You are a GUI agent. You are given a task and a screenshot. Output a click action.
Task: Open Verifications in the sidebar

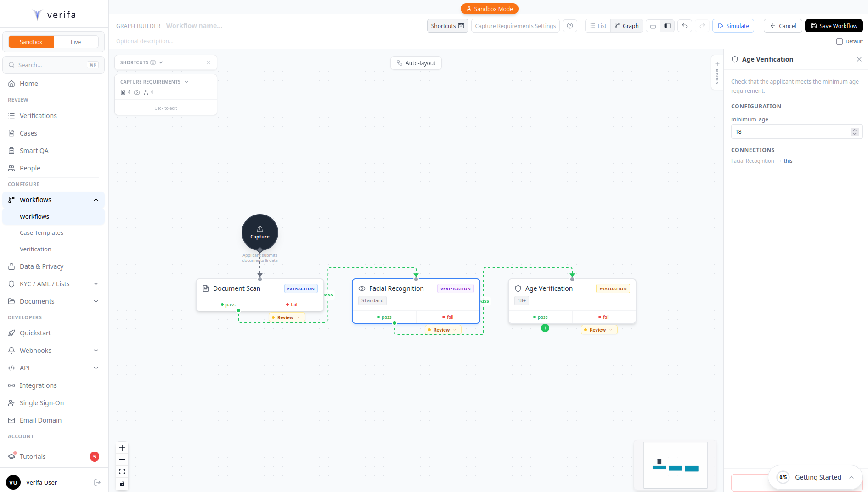click(x=38, y=116)
